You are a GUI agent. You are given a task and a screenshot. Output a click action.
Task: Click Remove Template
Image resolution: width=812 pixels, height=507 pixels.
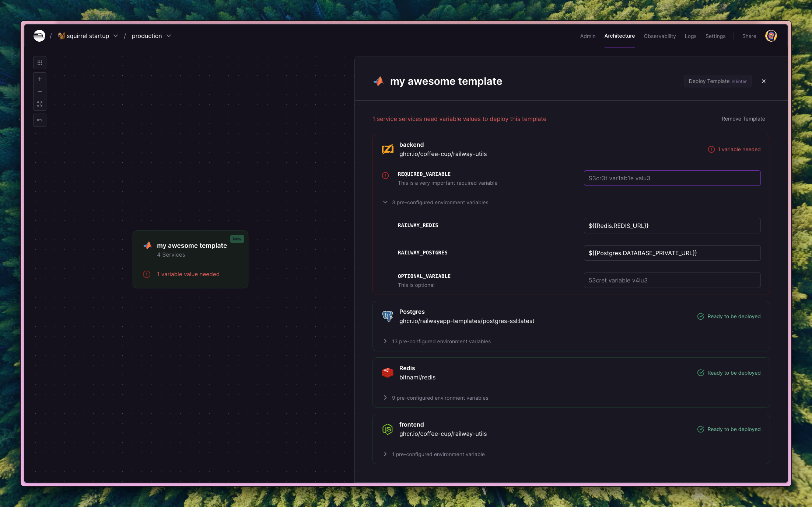tap(743, 119)
